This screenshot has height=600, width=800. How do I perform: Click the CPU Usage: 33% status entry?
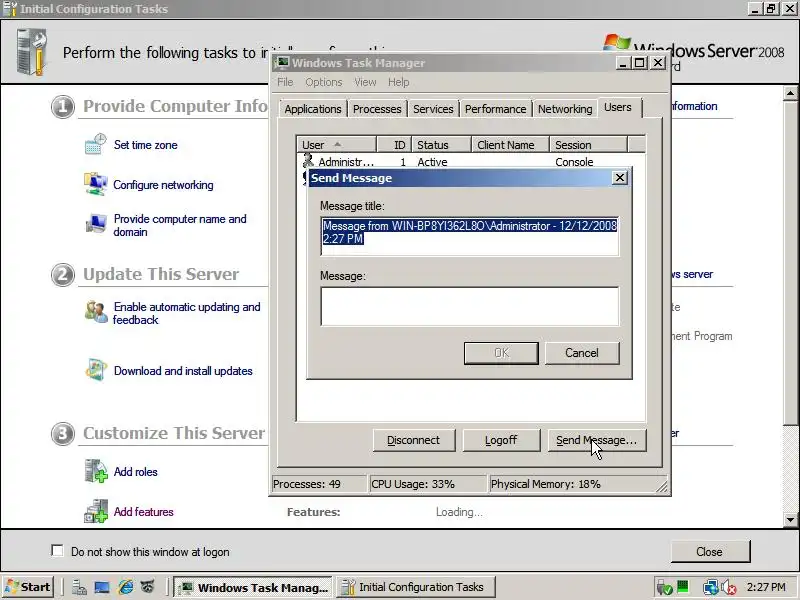(x=428, y=484)
